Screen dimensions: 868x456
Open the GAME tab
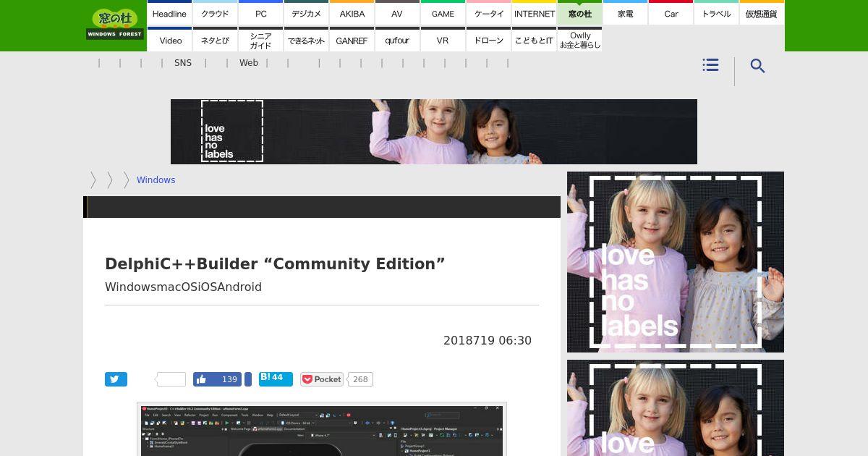pos(443,13)
